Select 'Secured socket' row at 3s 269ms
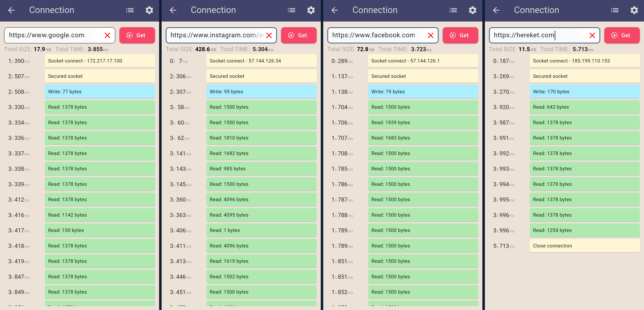 [584, 76]
